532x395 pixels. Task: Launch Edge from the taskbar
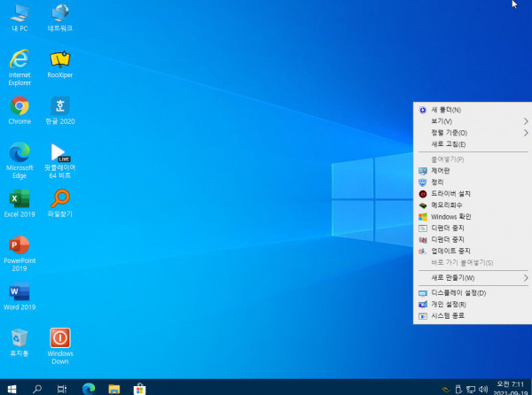click(89, 389)
